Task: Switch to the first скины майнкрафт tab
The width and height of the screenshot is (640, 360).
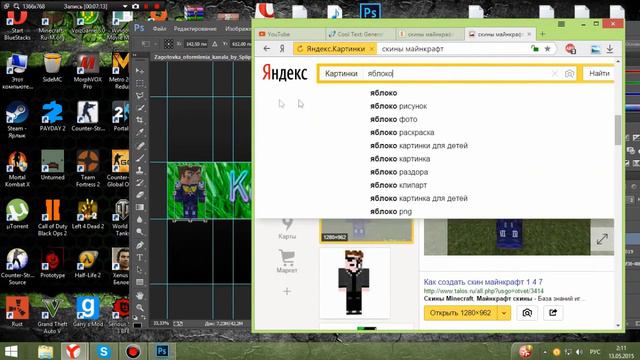Action: [429, 34]
